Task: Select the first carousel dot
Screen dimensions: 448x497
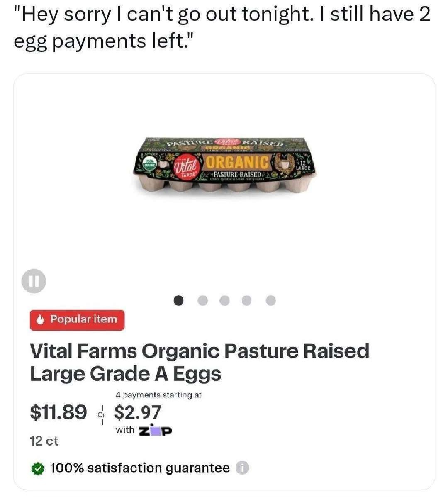Action: [x=179, y=300]
